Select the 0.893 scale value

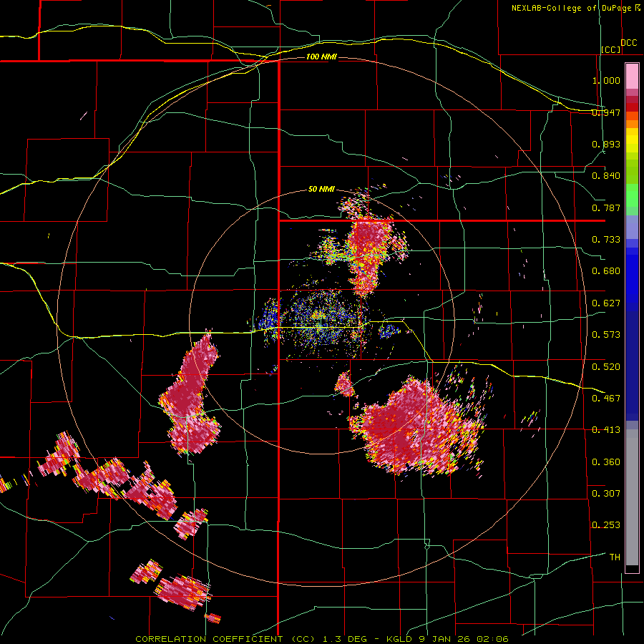(606, 144)
